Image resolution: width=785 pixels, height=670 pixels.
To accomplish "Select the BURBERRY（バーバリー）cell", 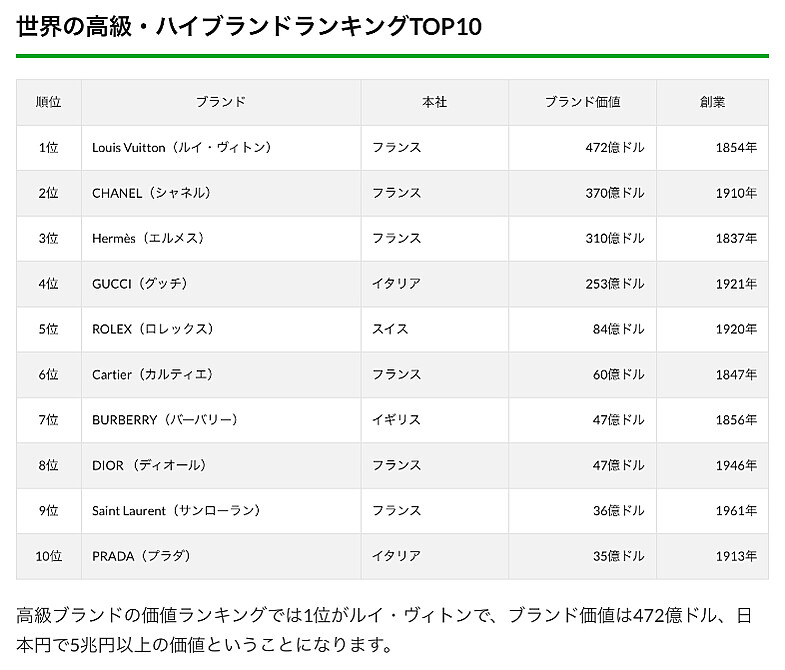I will click(x=221, y=420).
